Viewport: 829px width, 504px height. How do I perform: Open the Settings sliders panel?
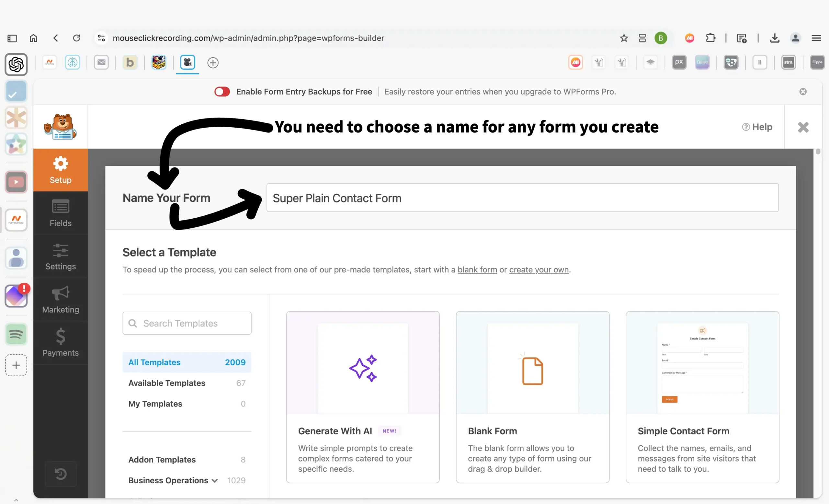tap(61, 257)
